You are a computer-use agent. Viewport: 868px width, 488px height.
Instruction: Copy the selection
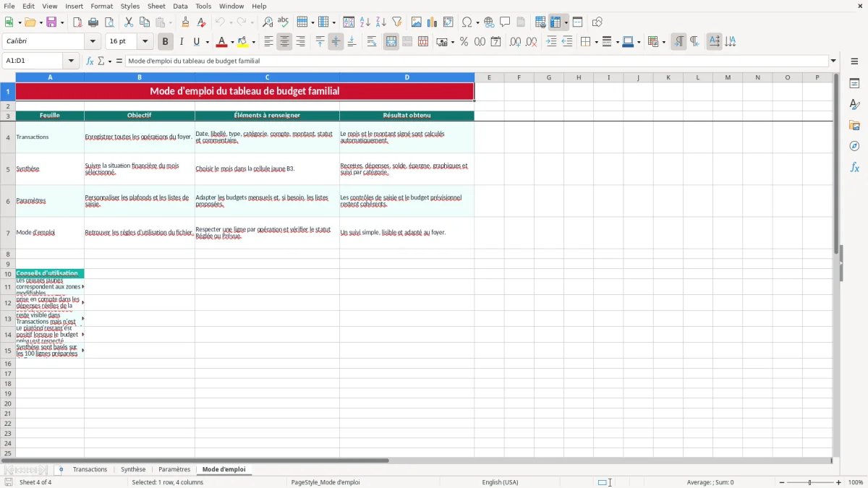click(x=145, y=22)
